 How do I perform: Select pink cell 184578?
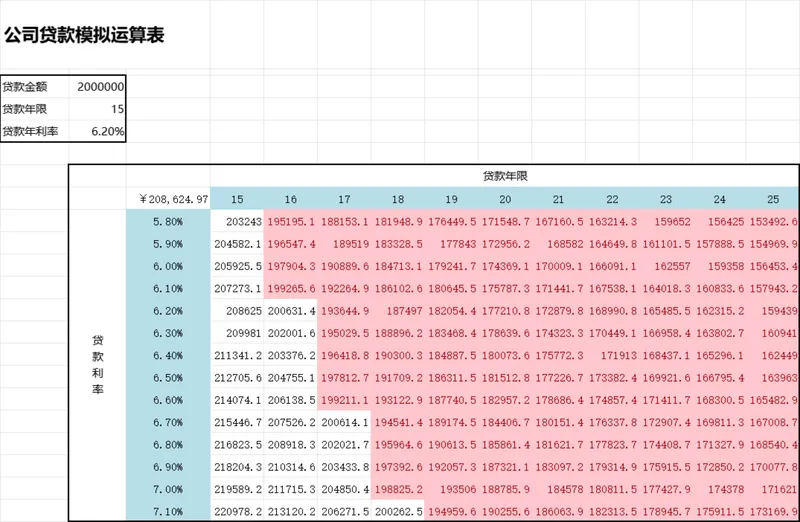[x=559, y=489]
